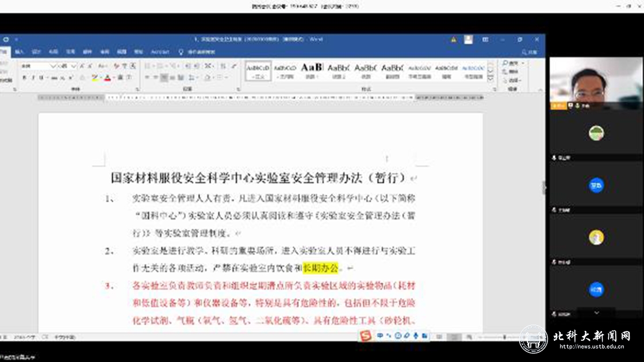
Task: Click the Tell Me search box
Action: (197, 52)
